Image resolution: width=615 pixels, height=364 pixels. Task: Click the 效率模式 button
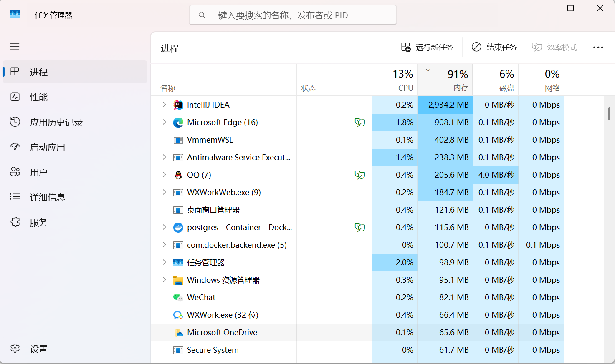pyautogui.click(x=554, y=48)
